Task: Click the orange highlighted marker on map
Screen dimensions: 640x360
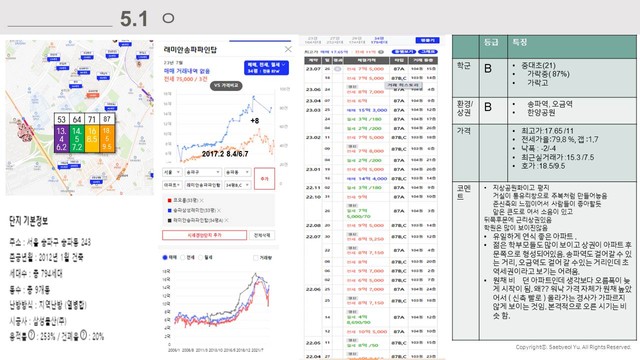Action: click(x=93, y=96)
